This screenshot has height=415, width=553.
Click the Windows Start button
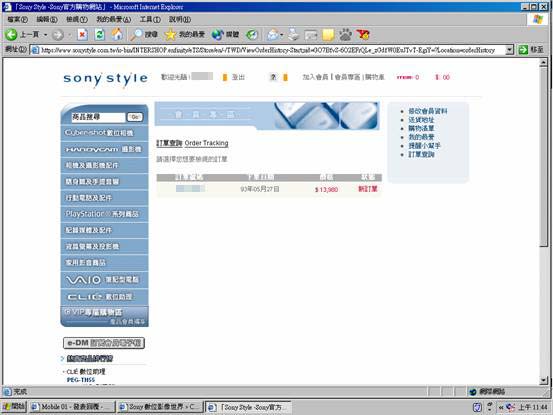pos(14,407)
